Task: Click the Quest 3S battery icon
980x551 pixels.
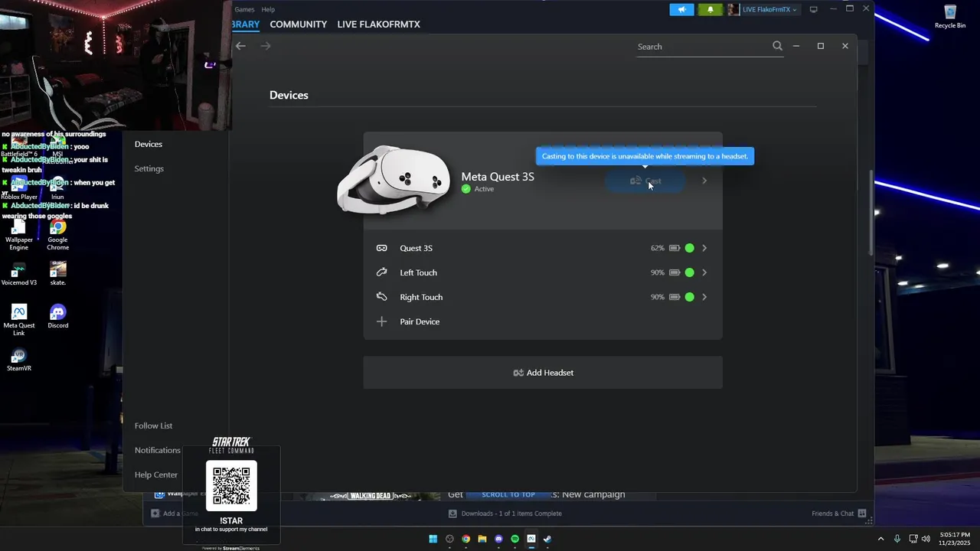Action: pyautogui.click(x=675, y=248)
